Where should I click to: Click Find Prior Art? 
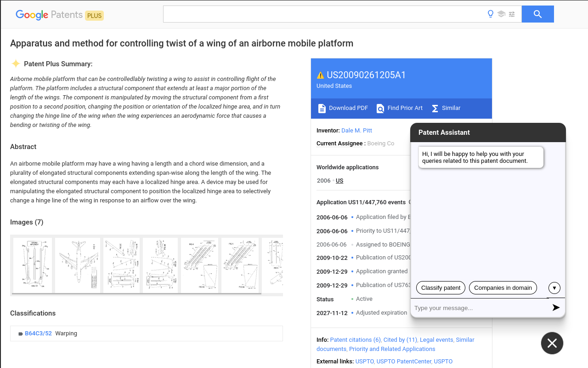(400, 108)
